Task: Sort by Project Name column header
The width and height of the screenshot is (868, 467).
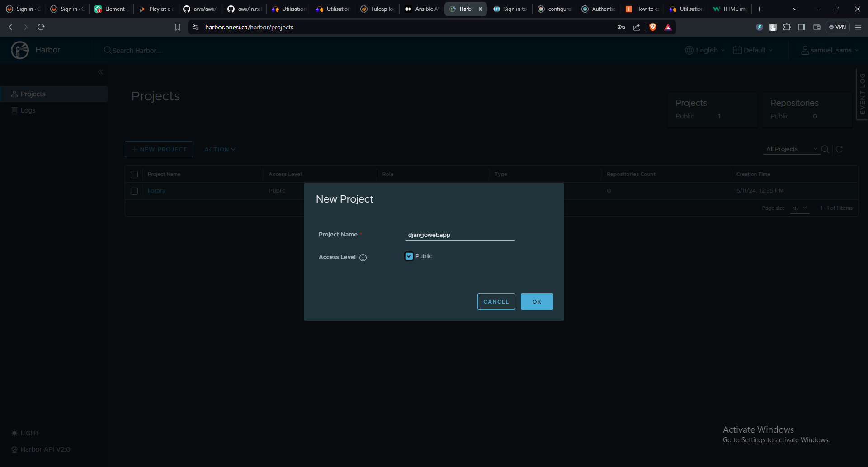Action: (164, 174)
